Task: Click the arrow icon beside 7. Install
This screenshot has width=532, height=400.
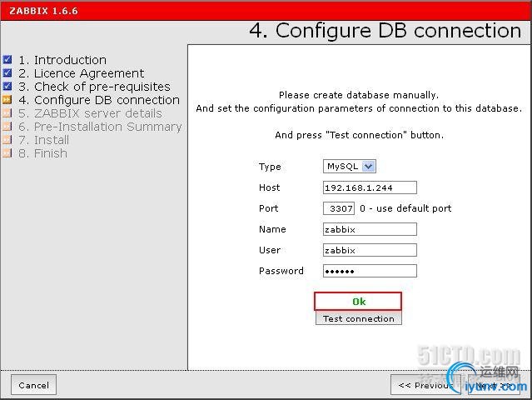Action: click(x=7, y=139)
